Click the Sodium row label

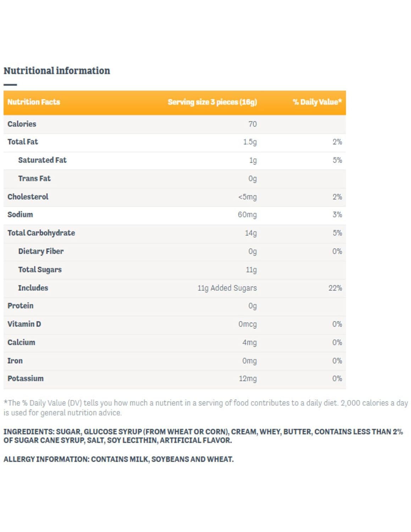20,215
